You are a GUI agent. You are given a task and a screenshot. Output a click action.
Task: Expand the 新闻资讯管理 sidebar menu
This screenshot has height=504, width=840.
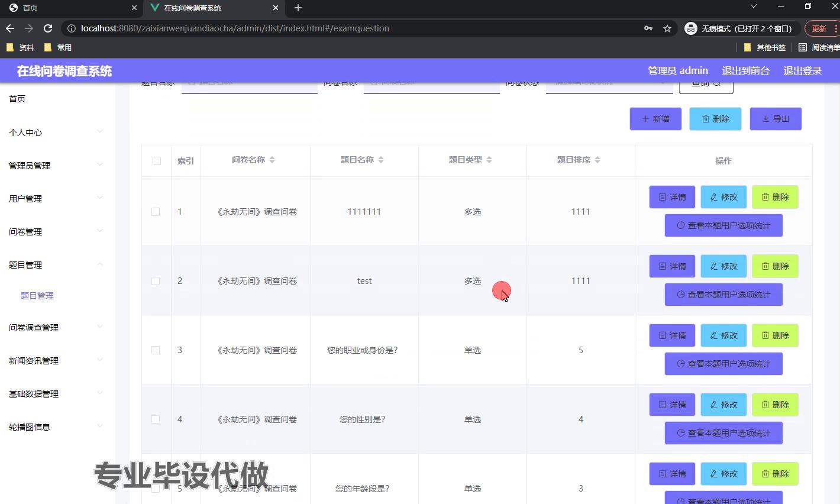[56, 361]
